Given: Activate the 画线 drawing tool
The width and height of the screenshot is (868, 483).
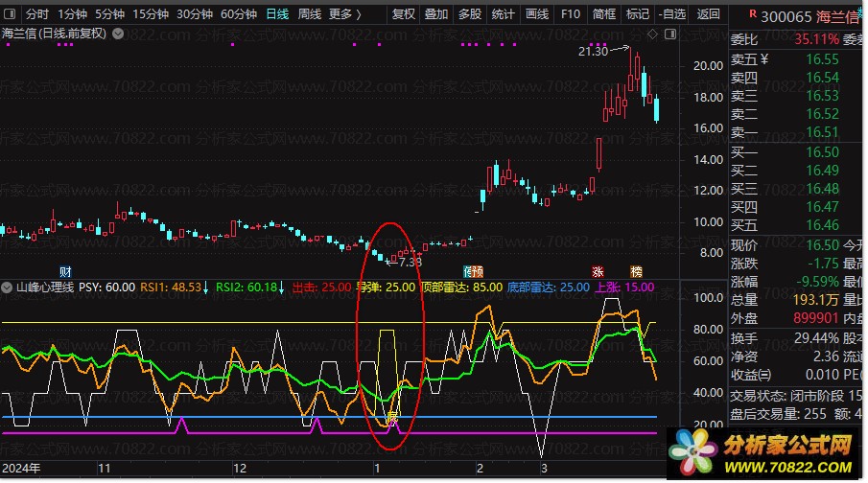Looking at the screenshot, I should pyautogui.click(x=537, y=13).
